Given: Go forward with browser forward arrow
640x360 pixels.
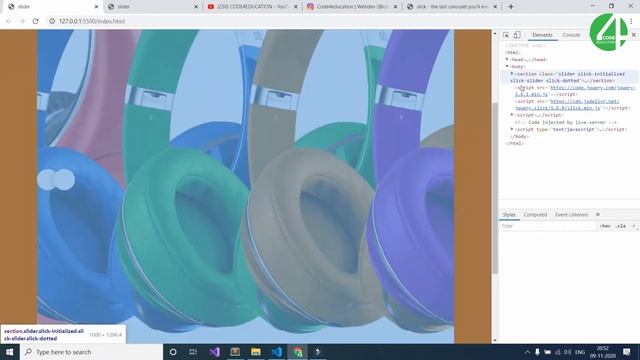Looking at the screenshot, I should coord(22,21).
